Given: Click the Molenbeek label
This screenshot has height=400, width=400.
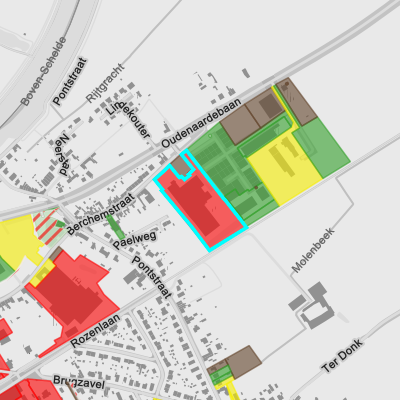Looking at the screenshot, I should pos(313,250).
